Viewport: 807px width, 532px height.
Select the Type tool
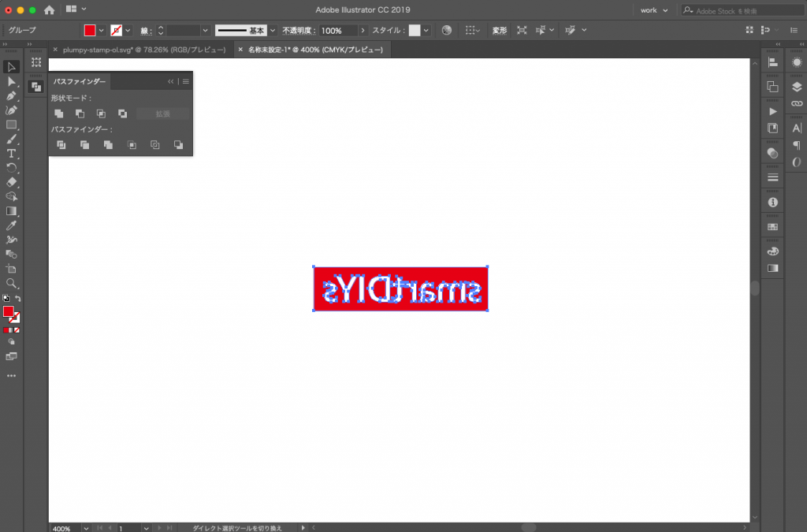[11, 154]
